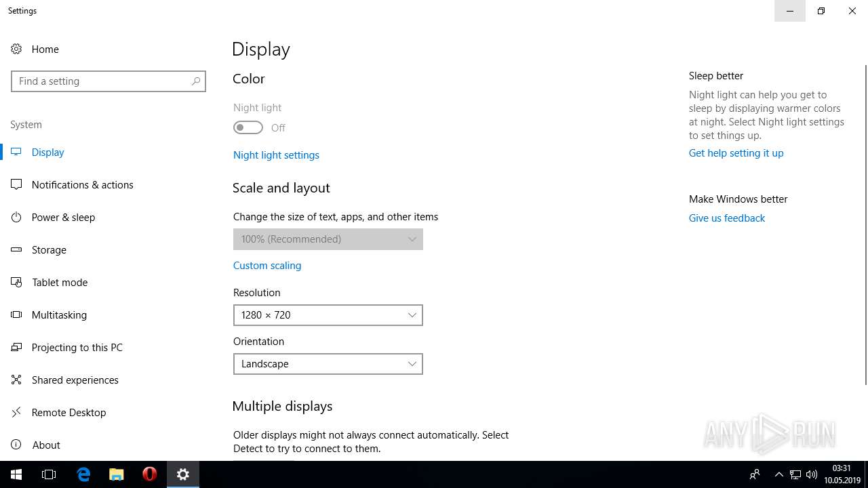Viewport: 868px width, 488px height.
Task: Click the Tablet mode icon
Action: coord(16,282)
